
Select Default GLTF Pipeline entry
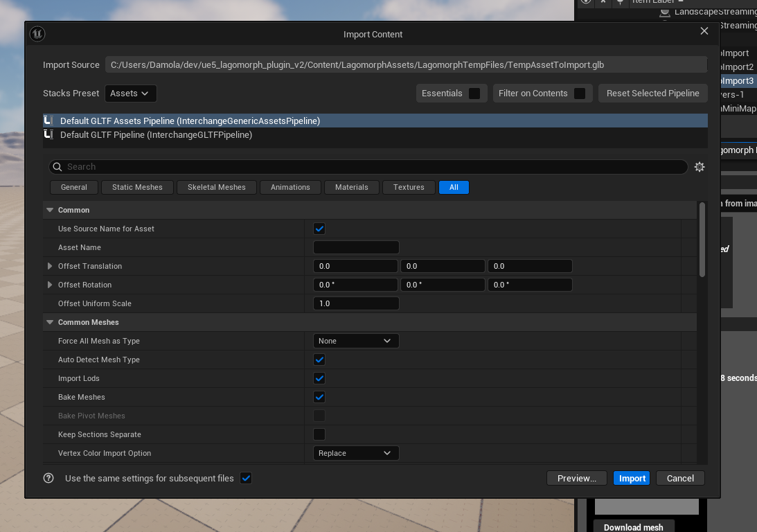click(x=156, y=135)
